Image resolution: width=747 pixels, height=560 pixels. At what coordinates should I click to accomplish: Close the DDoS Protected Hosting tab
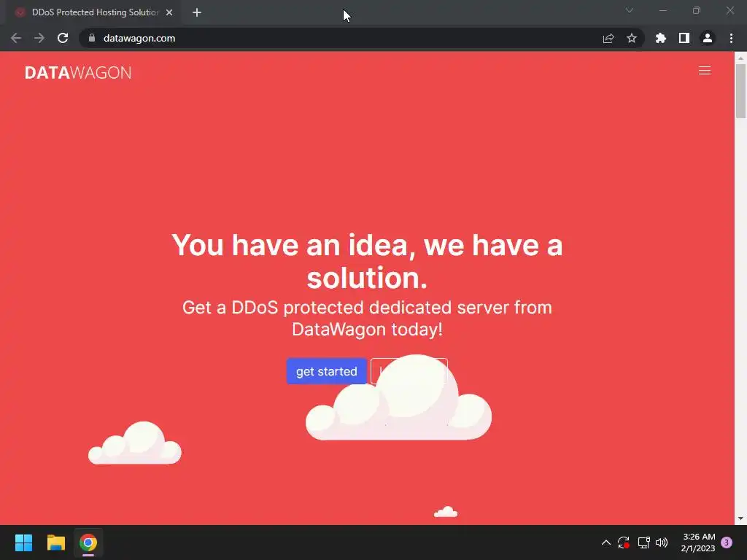coord(169,12)
